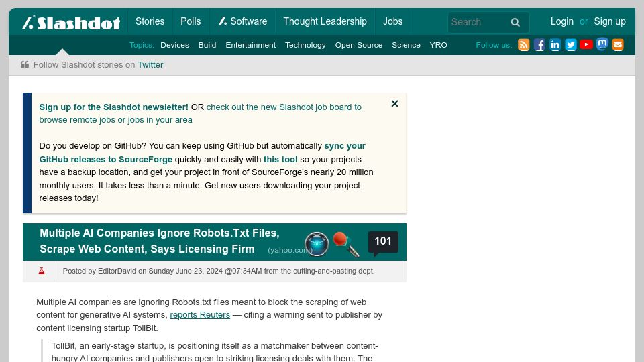Open the RSS feed icon

tap(524, 45)
